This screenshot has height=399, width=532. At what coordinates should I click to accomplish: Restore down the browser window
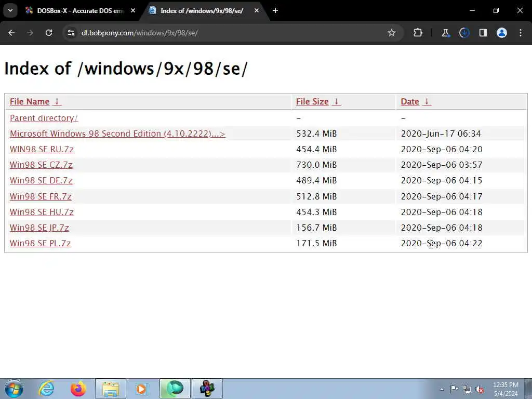(x=496, y=10)
